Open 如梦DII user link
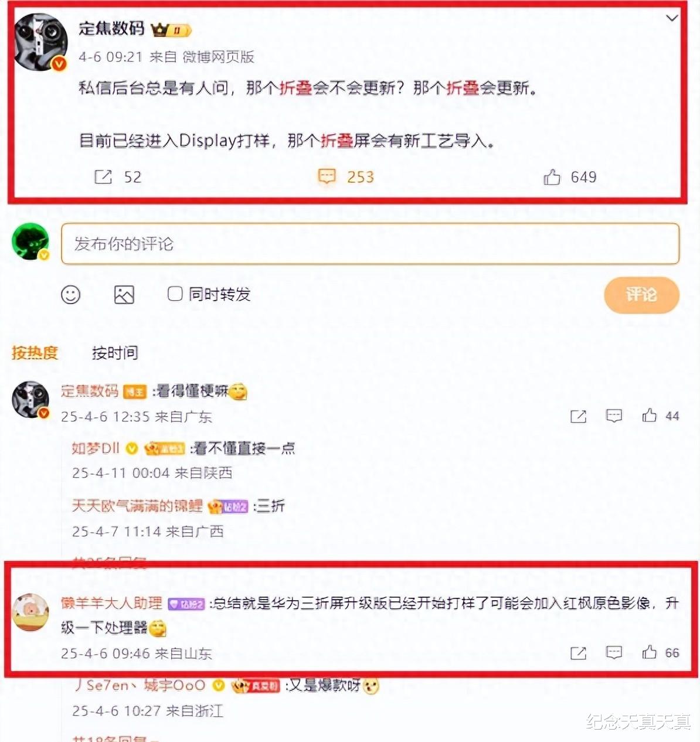 pos(95,448)
